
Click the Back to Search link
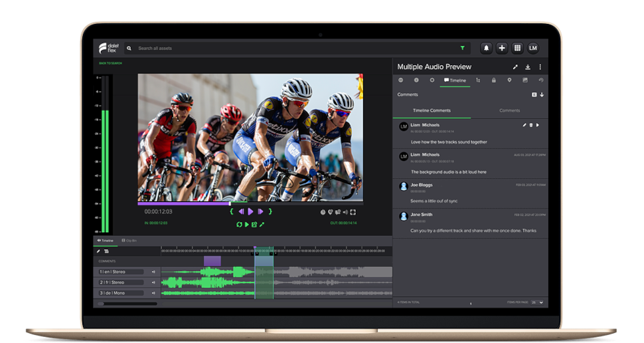pyautogui.click(x=110, y=63)
